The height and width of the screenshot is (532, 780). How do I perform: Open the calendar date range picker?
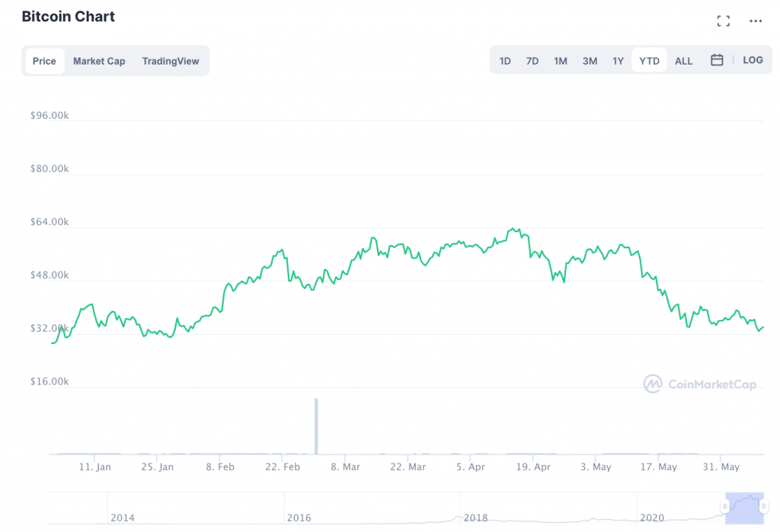717,60
